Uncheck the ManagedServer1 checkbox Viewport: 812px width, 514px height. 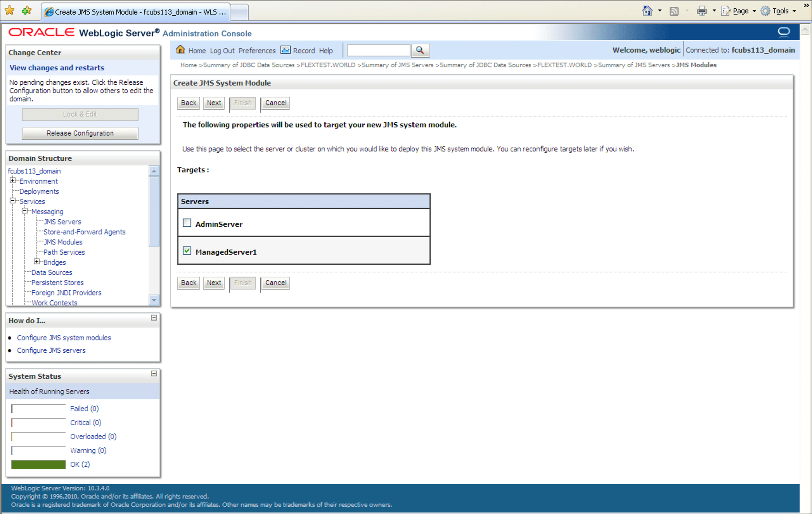pyautogui.click(x=187, y=250)
